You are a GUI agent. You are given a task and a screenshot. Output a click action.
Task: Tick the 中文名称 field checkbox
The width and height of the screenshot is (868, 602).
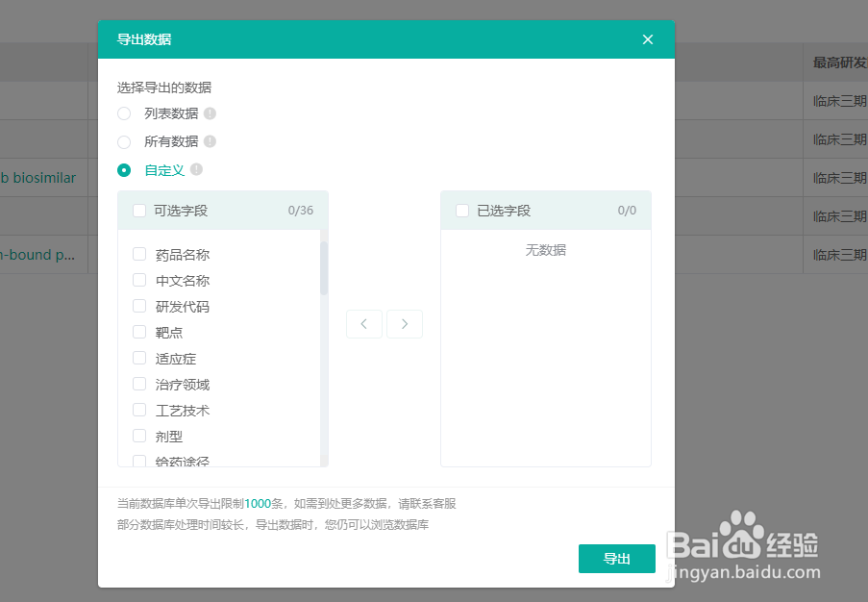[x=139, y=280]
